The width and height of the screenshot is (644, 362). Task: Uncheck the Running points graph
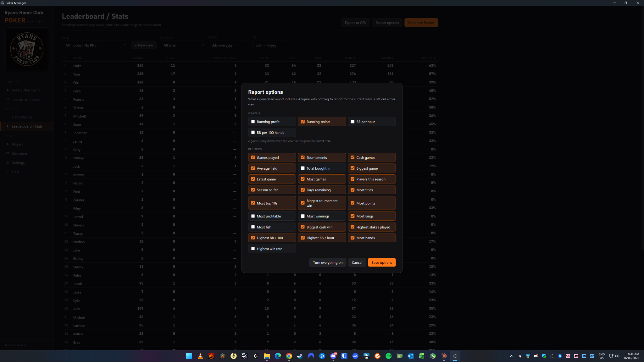point(303,122)
